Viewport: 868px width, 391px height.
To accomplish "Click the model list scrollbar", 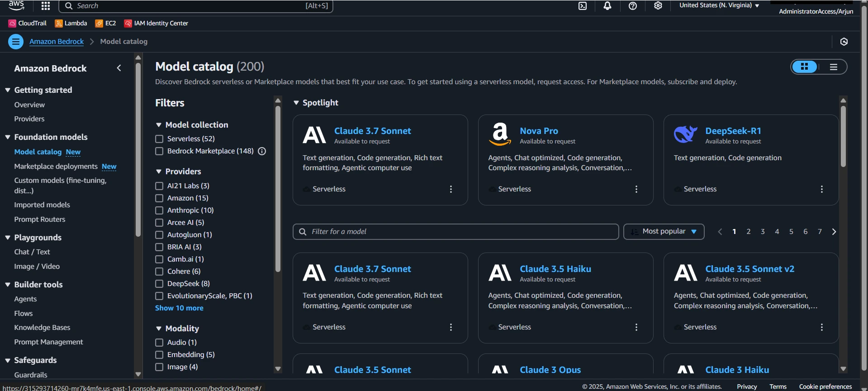I will coord(843,136).
